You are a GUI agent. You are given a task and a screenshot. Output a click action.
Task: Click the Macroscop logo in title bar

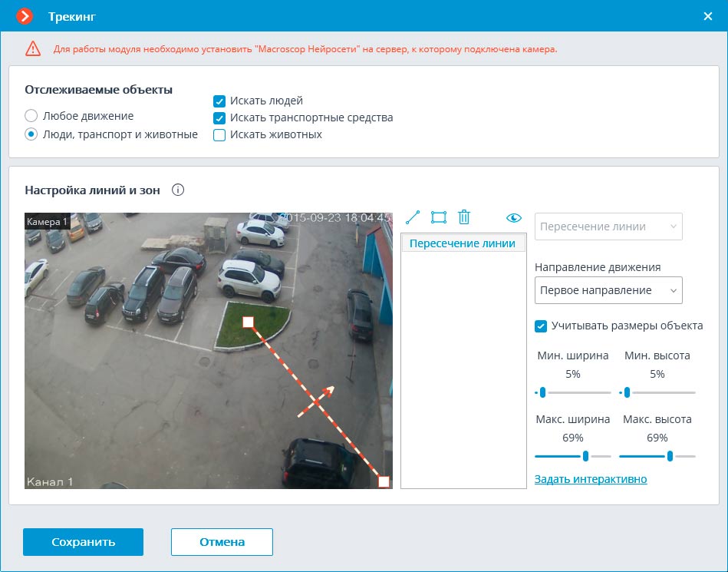(25, 16)
